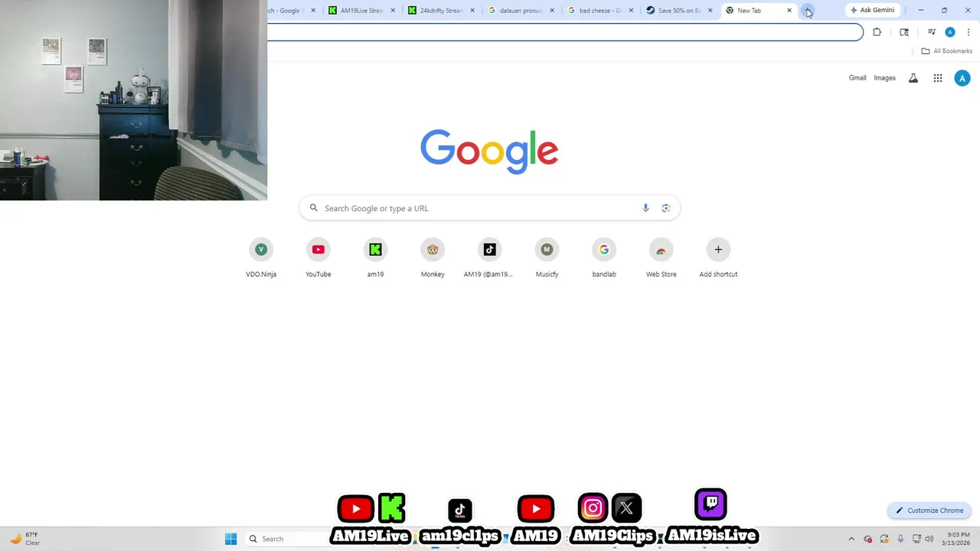Screen dimensions: 980x551
Task: Close the AM19Live Stream tab
Action: [x=394, y=11]
